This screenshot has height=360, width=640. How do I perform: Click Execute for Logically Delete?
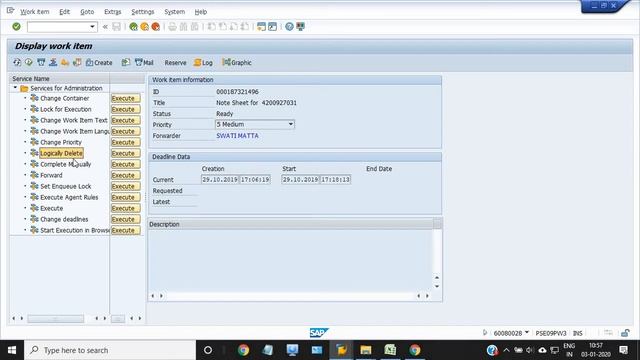click(x=126, y=153)
